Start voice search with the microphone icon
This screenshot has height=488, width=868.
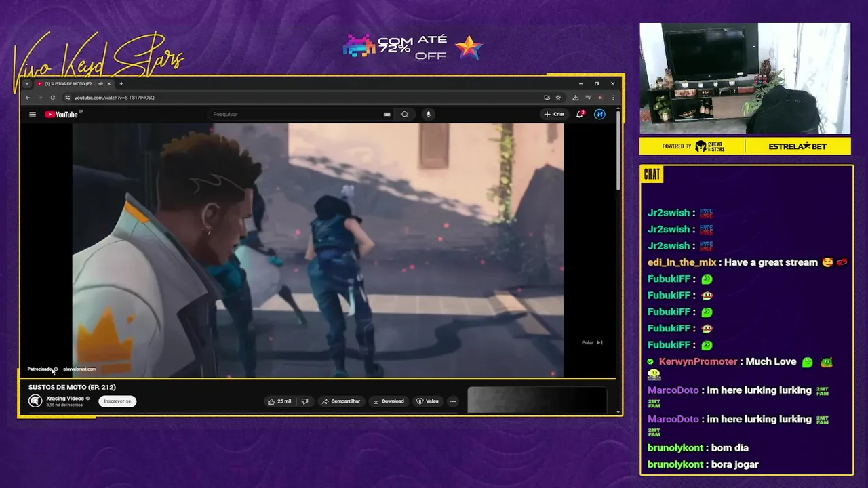[428, 114]
